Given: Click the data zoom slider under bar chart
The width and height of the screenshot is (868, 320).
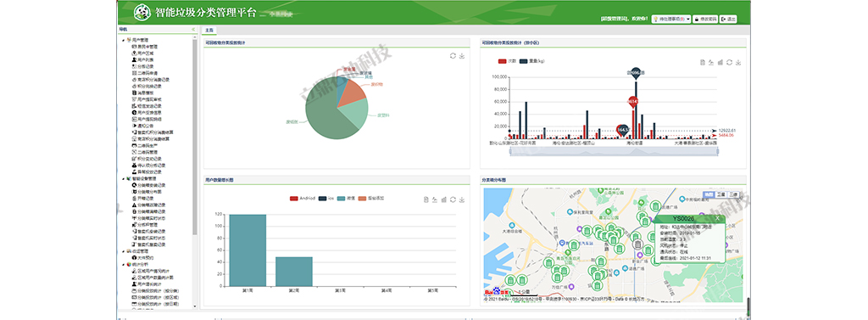Looking at the screenshot, I should coord(614,151).
